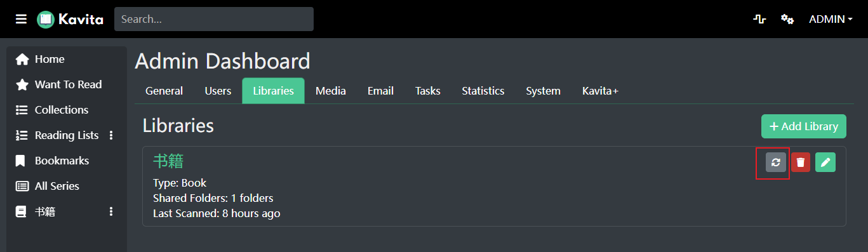Screen dimensions: 868x252
Task: Focus the Search input field
Action: click(214, 19)
